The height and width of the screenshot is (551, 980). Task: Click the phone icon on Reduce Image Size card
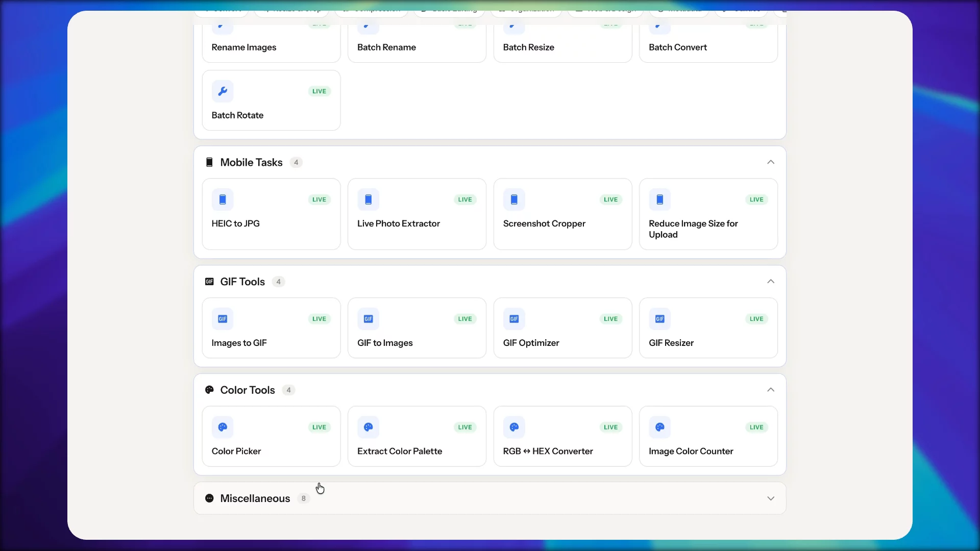[x=660, y=199]
